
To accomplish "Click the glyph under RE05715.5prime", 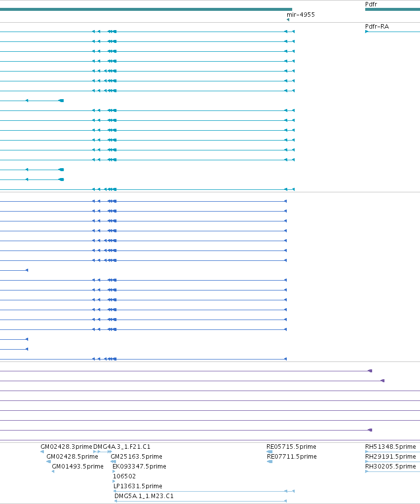I will 269,452.
